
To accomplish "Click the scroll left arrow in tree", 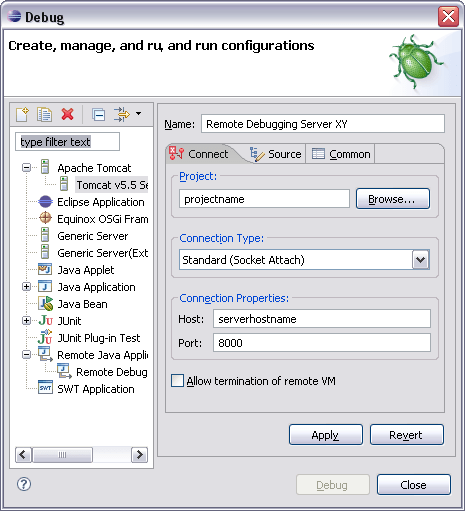I will point(23,455).
